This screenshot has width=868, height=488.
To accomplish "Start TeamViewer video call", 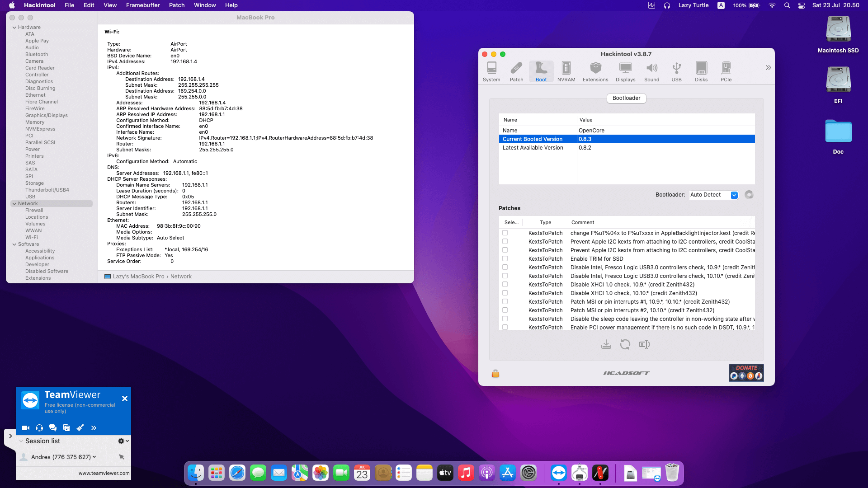I will (26, 428).
